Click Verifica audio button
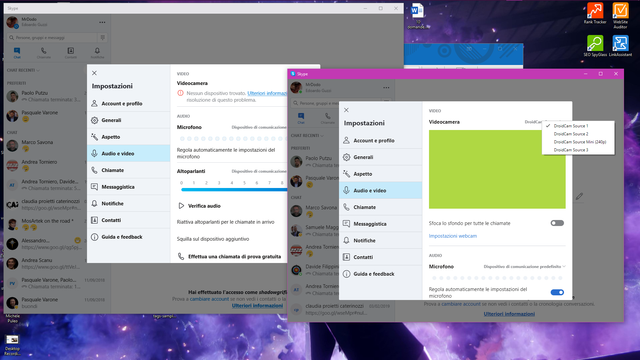The width and height of the screenshot is (640, 360). coord(200,206)
